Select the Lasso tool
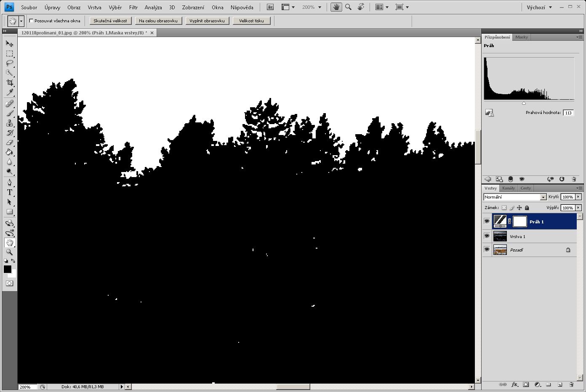Screen dimensions: 586x392 coord(9,63)
